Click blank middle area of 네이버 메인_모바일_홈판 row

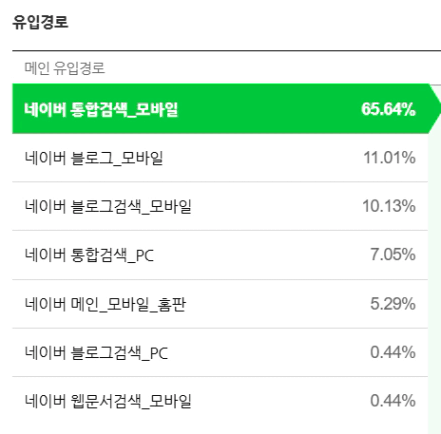[277, 304]
